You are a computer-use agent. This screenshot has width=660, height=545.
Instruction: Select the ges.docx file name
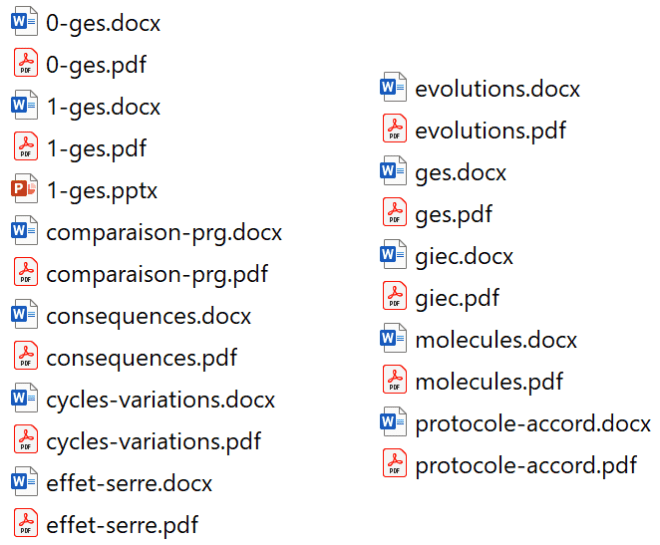tap(460, 172)
